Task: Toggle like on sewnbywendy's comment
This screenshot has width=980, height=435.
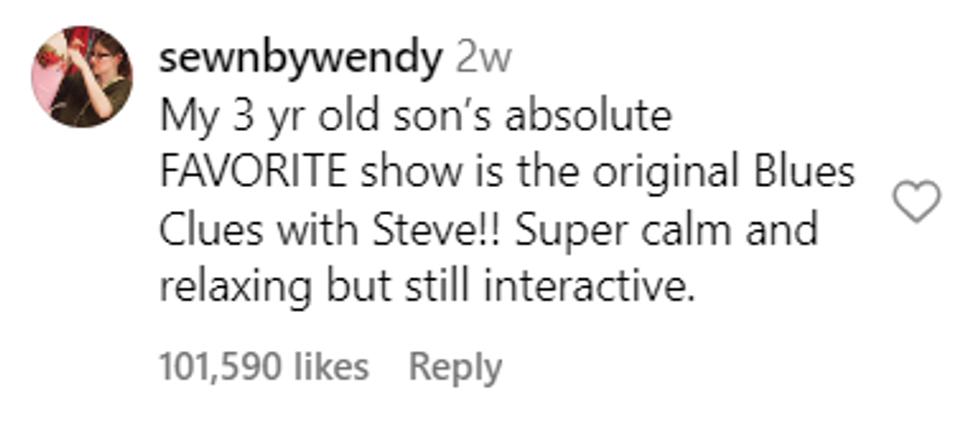Action: pos(915,203)
